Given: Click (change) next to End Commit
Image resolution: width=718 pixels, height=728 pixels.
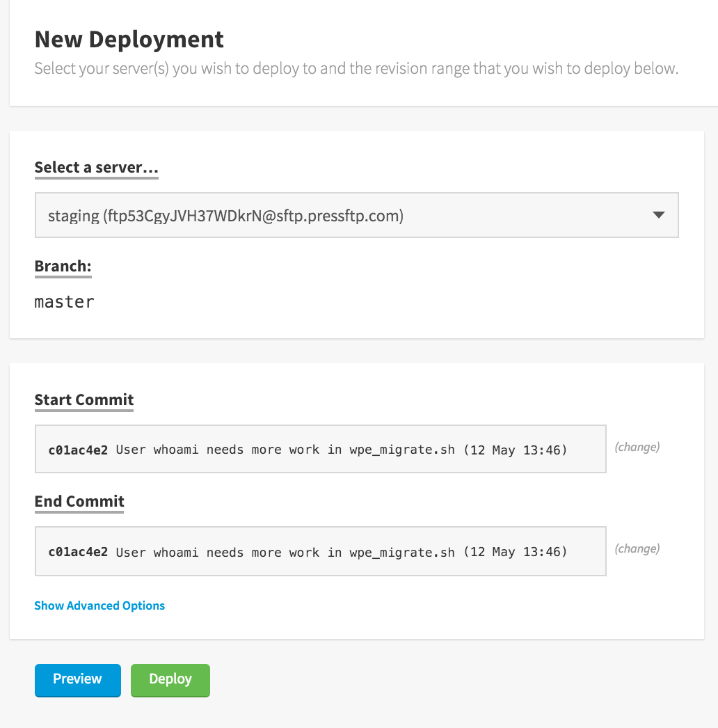Looking at the screenshot, I should coord(637,549).
